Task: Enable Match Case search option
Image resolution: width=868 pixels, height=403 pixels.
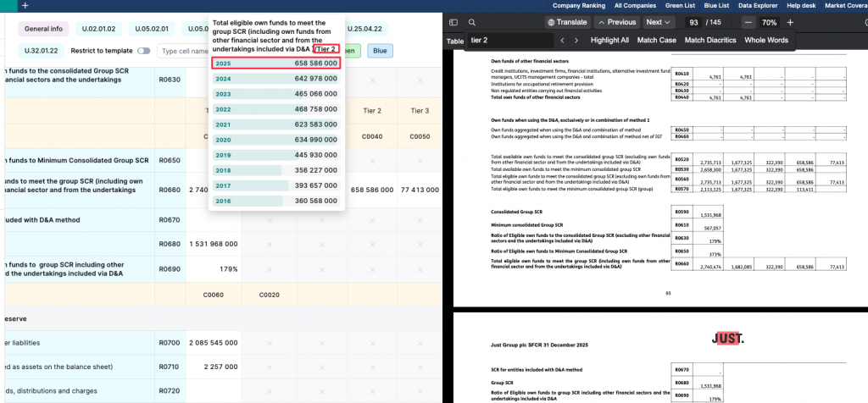Action: coord(656,40)
